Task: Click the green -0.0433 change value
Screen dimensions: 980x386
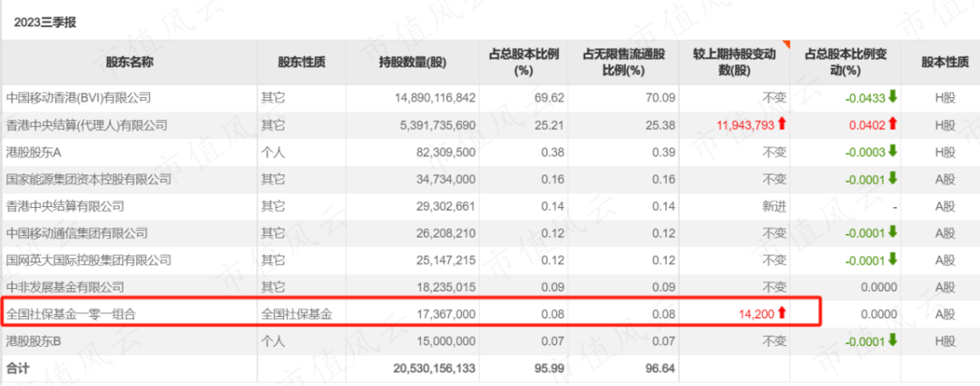Action: coord(865,98)
